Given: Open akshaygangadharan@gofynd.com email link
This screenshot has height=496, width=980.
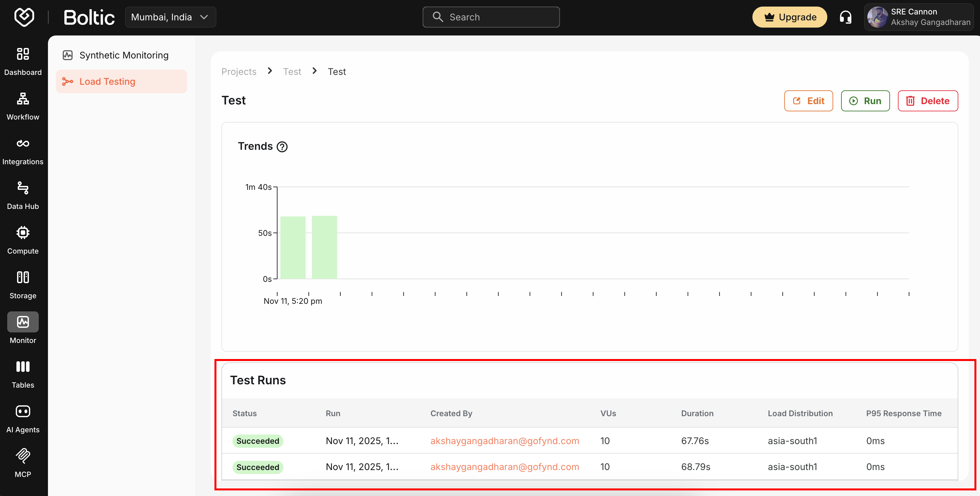Looking at the screenshot, I should [x=505, y=441].
